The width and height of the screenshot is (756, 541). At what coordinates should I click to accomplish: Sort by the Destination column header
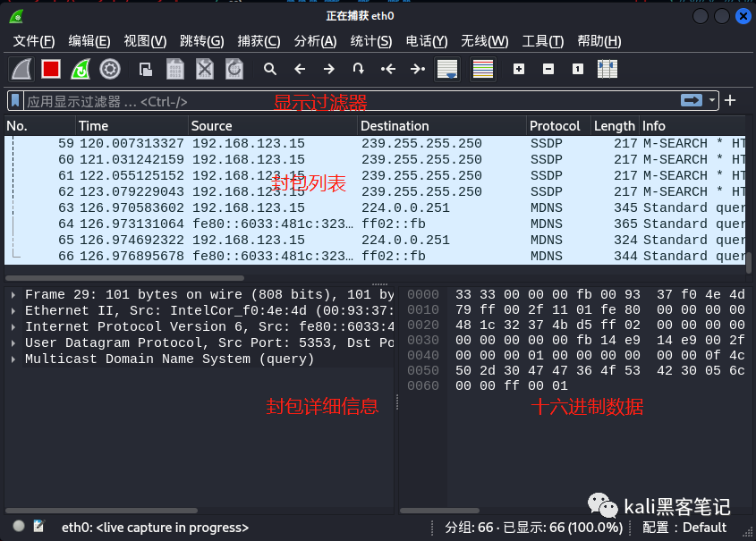pyautogui.click(x=442, y=126)
